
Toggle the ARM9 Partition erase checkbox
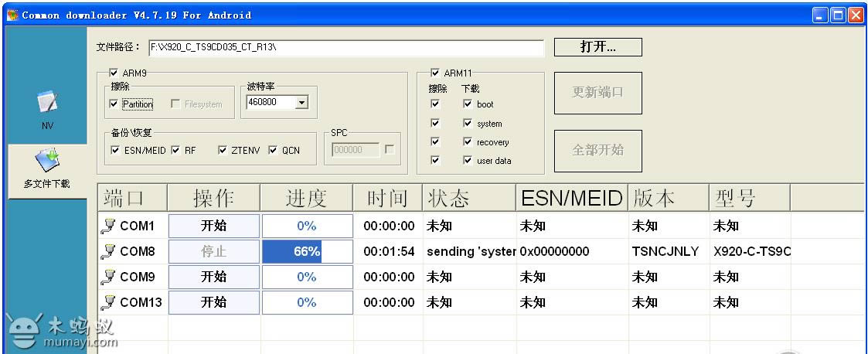click(114, 104)
